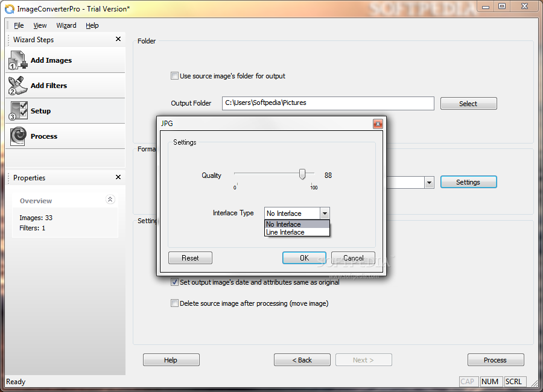This screenshot has width=543, height=392.
Task: Collapse the Overview section
Action: tap(110, 199)
